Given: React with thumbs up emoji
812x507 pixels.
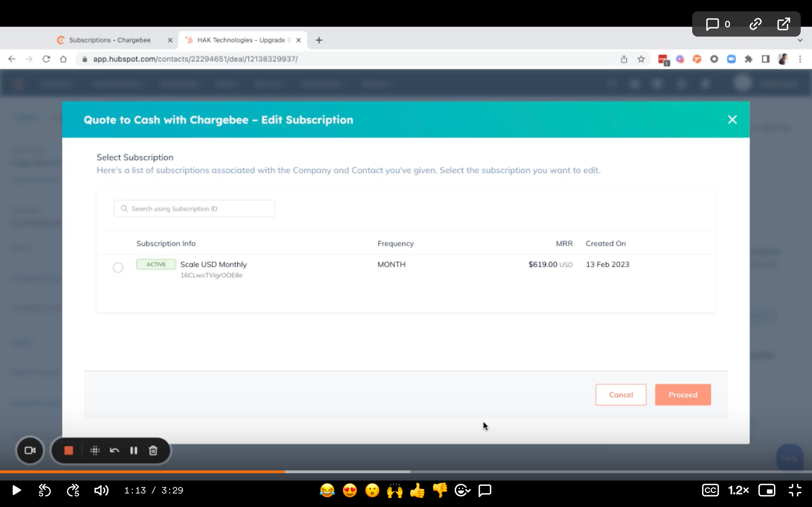Looking at the screenshot, I should pos(417,490).
